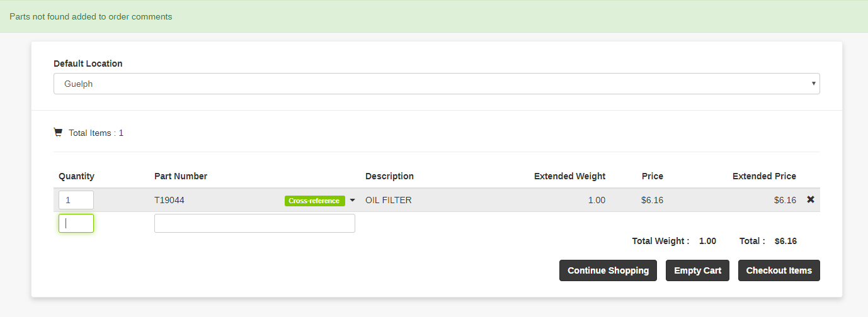This screenshot has height=317, width=868.
Task: Click the green Cross-reference badge
Action: [314, 201]
